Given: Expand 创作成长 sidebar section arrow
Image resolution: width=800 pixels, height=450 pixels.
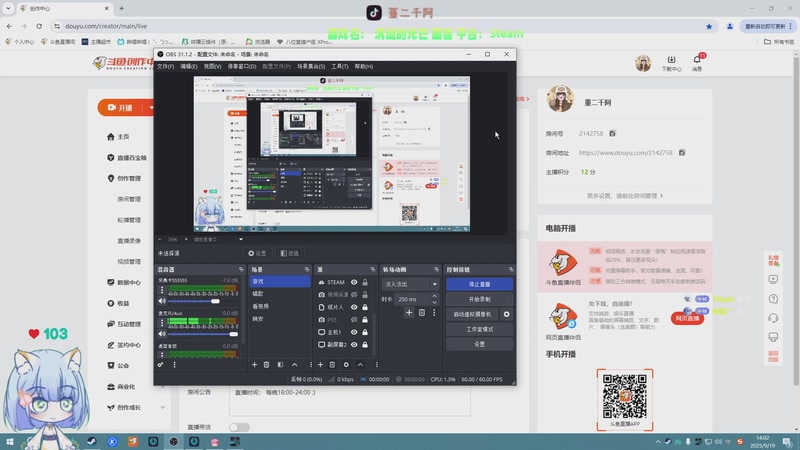Looking at the screenshot, I should pyautogui.click(x=163, y=408).
